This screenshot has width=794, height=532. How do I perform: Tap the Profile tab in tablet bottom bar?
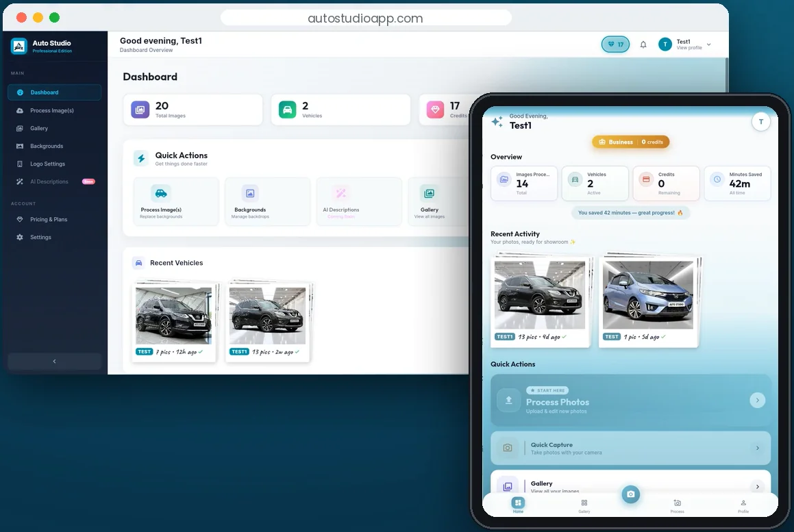coord(743,506)
